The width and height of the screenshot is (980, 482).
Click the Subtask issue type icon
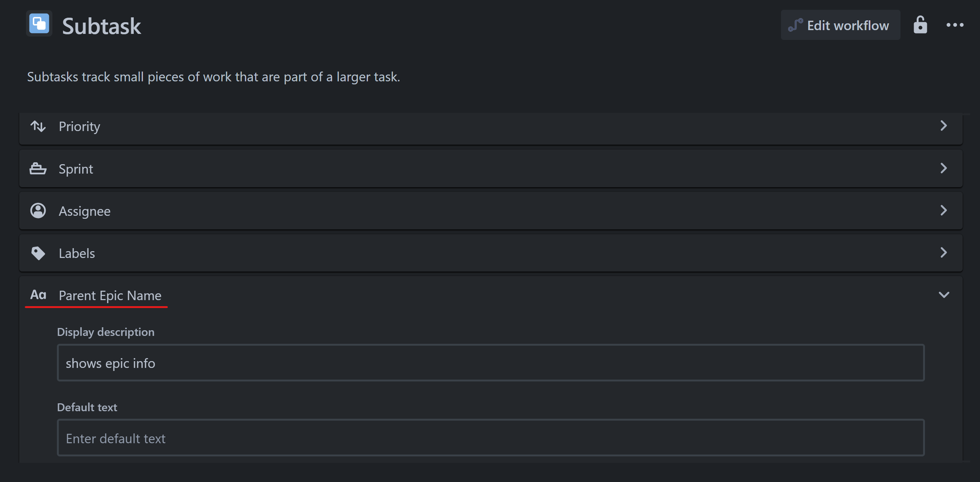[38, 24]
